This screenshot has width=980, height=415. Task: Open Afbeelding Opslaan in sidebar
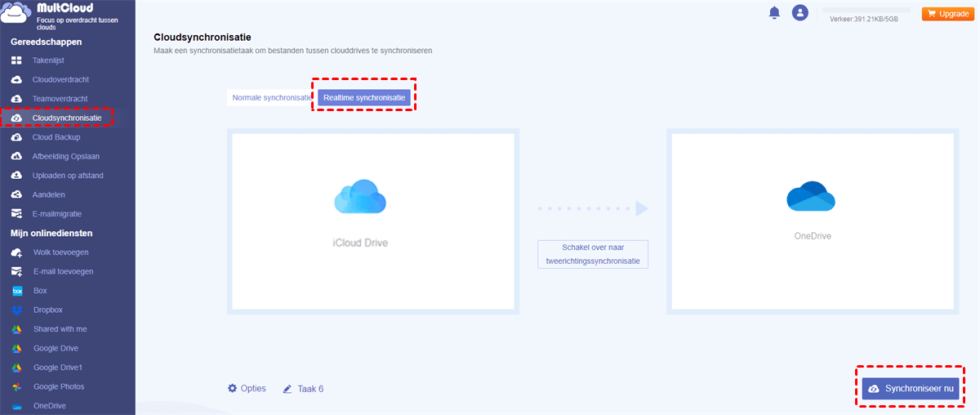point(65,156)
